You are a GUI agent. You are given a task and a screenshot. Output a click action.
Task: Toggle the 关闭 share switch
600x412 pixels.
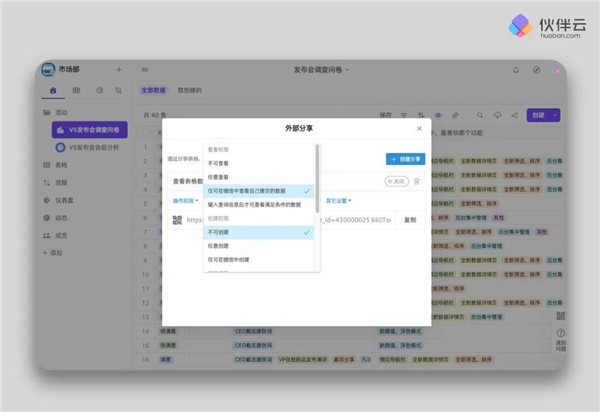[395, 181]
